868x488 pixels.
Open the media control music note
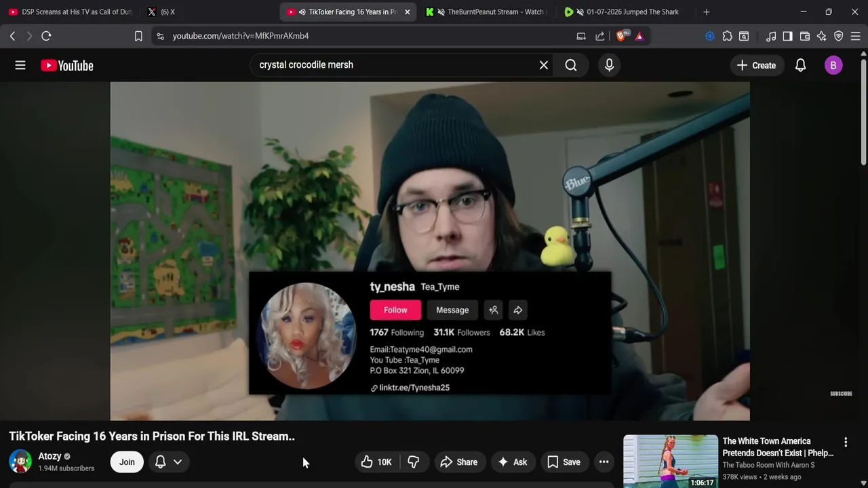coord(771,36)
